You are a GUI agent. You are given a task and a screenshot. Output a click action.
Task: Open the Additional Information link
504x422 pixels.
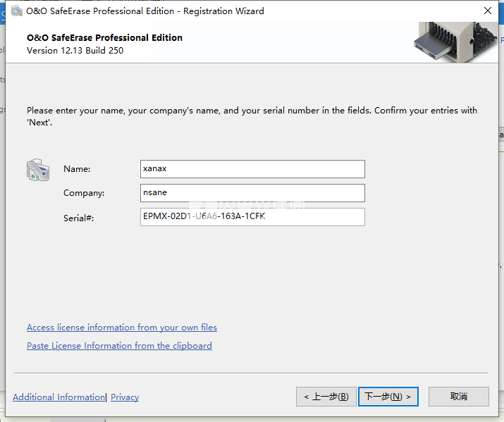coord(59,397)
